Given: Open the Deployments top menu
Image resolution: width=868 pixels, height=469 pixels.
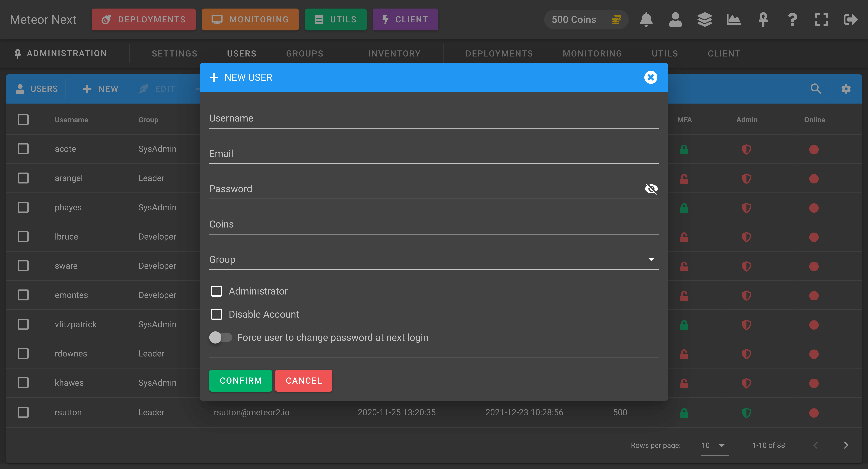Looking at the screenshot, I should (144, 19).
